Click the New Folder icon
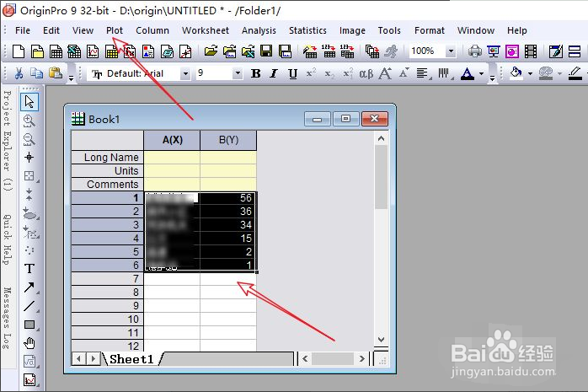This screenshot has height=392, width=588. coord(37,51)
